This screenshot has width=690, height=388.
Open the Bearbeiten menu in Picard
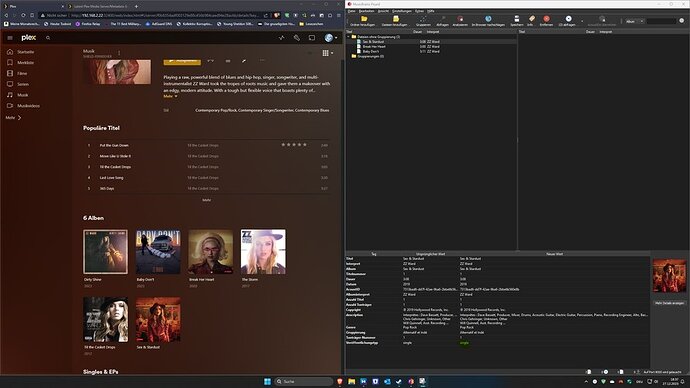[366, 11]
